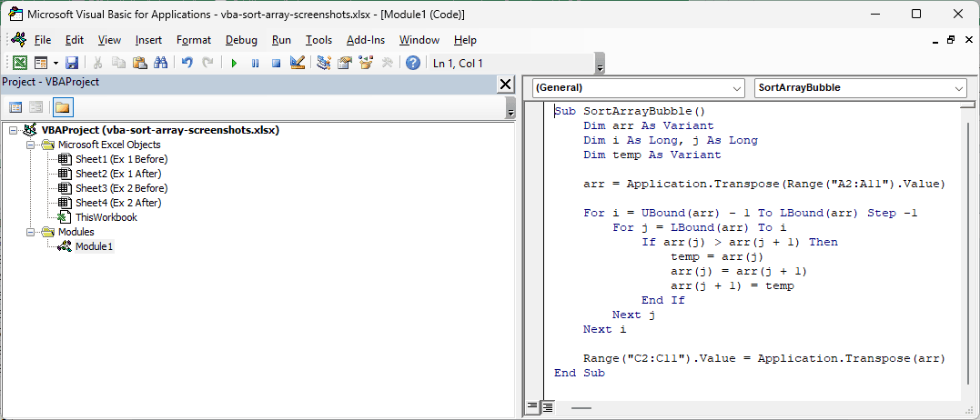Collapse the Microsoft Excel Objects folder
Viewport: 980px width, 420px height.
click(29, 145)
